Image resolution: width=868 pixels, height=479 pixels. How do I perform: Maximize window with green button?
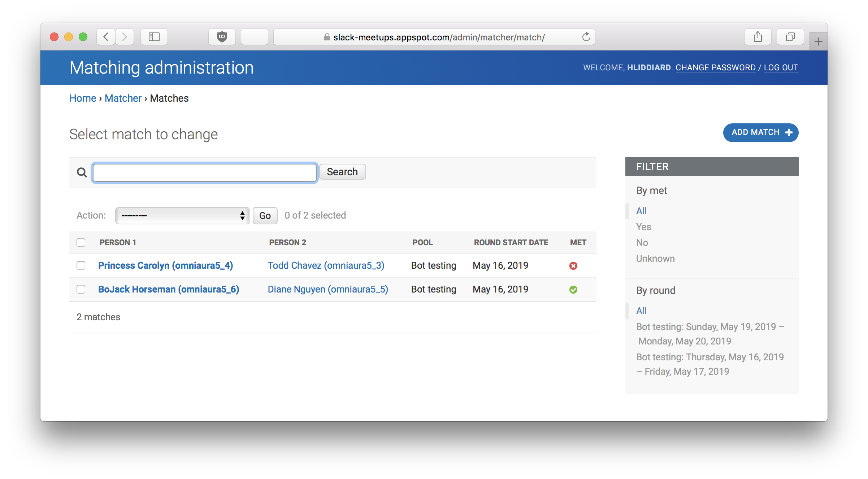(x=83, y=37)
